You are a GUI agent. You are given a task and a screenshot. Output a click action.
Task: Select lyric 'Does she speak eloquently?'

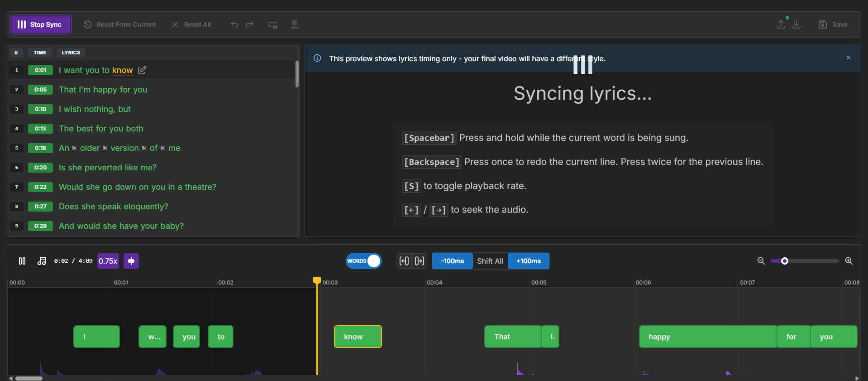pyautogui.click(x=113, y=207)
